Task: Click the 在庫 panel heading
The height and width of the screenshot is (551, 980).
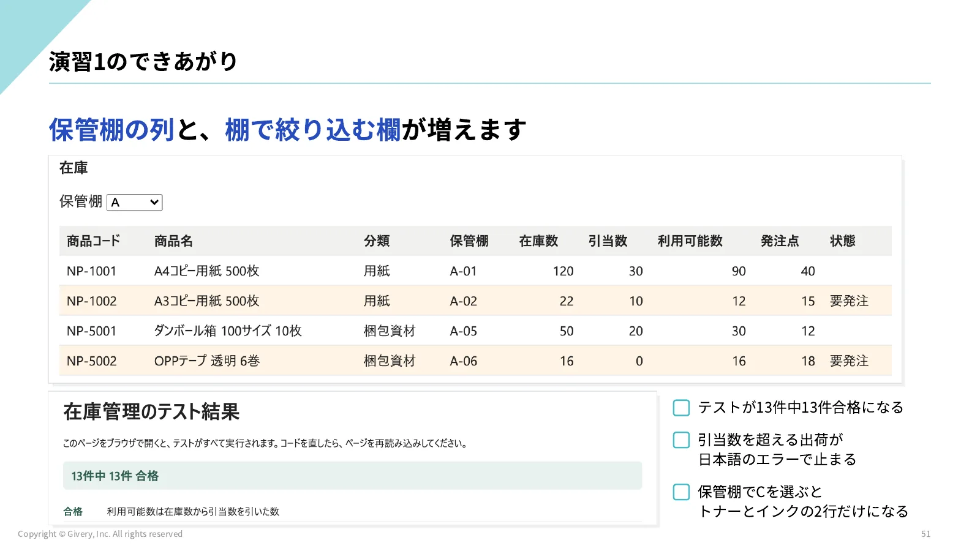Action: (x=73, y=168)
